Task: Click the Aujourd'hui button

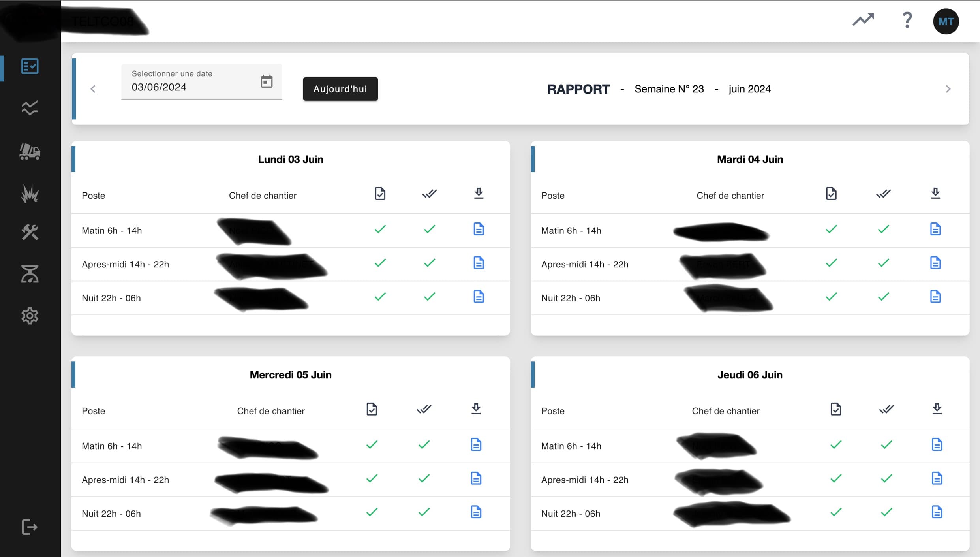Action: [x=340, y=89]
